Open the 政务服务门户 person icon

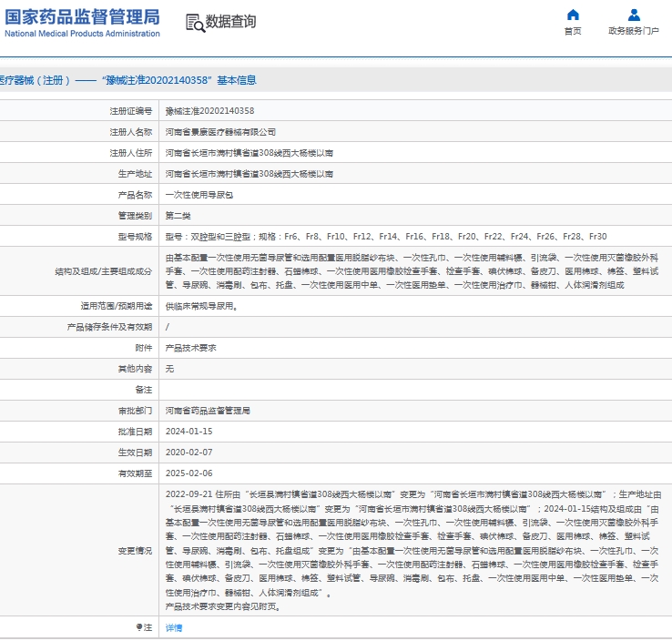click(x=634, y=15)
